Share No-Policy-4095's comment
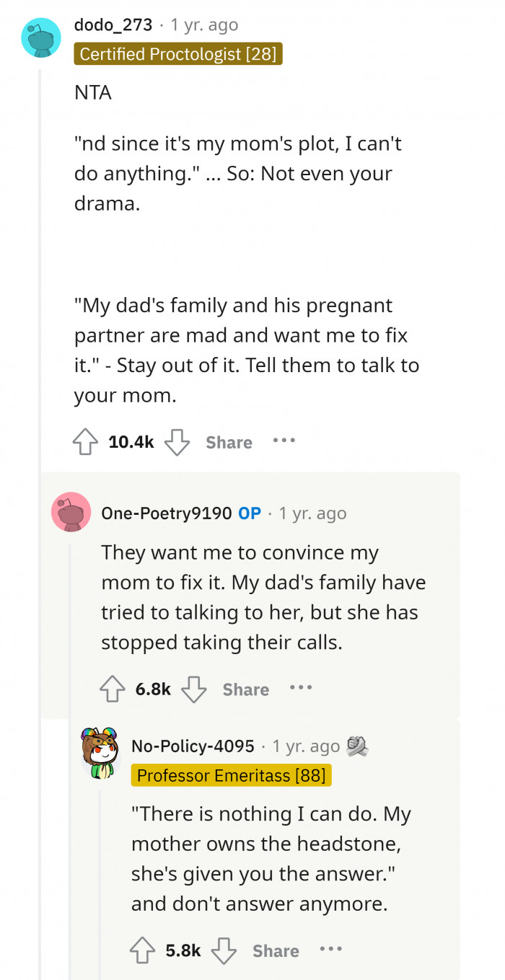505x980 pixels. (x=276, y=950)
